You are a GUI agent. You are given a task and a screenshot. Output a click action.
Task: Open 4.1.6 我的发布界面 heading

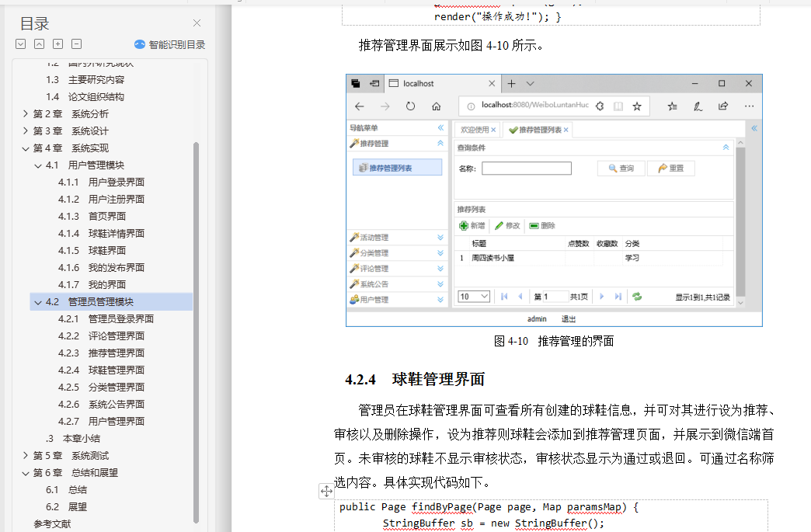[101, 267]
